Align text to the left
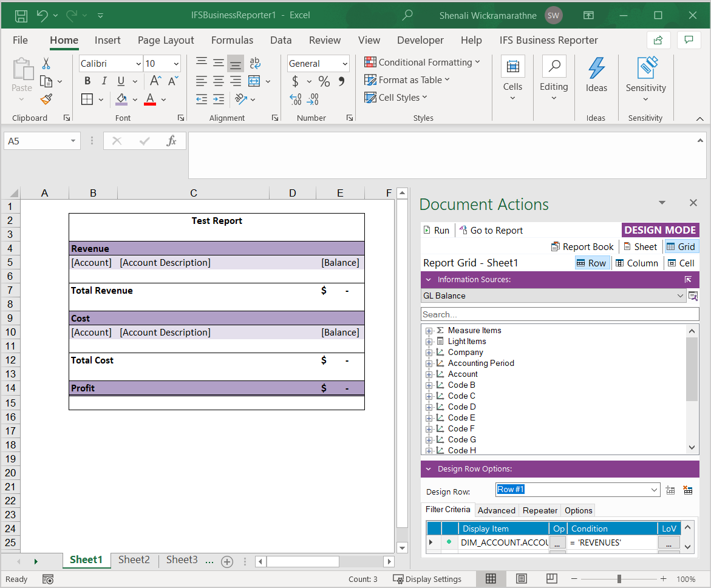The width and height of the screenshot is (711, 588). 202,81
